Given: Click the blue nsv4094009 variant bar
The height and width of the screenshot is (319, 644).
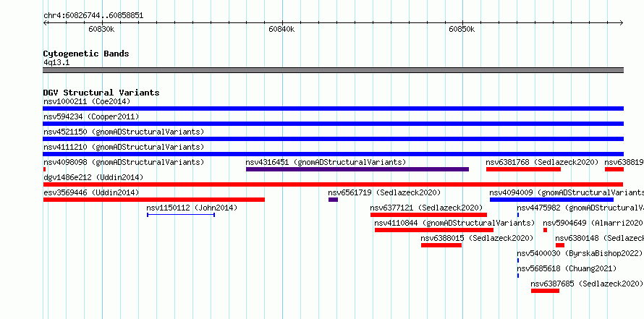Looking at the screenshot, I should point(551,200).
